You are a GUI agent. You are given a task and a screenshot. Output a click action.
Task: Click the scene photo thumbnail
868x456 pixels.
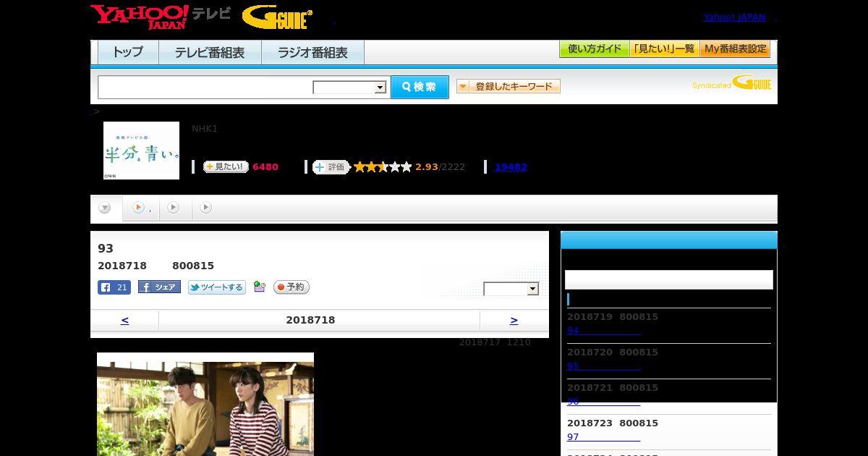(205, 404)
